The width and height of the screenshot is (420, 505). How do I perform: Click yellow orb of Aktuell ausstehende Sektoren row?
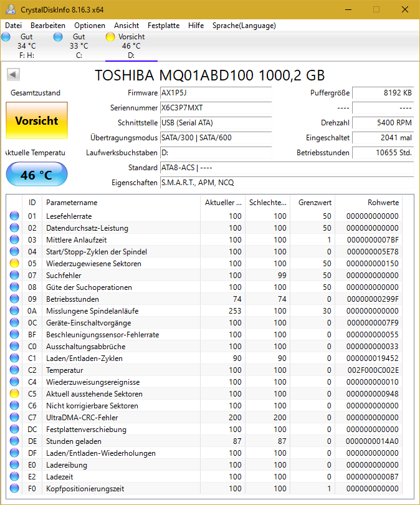point(14,393)
